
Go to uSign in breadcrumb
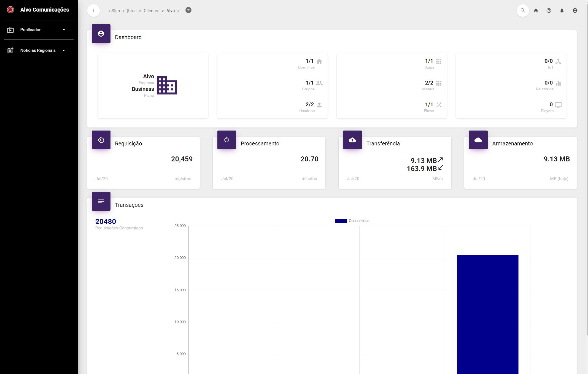[115, 11]
